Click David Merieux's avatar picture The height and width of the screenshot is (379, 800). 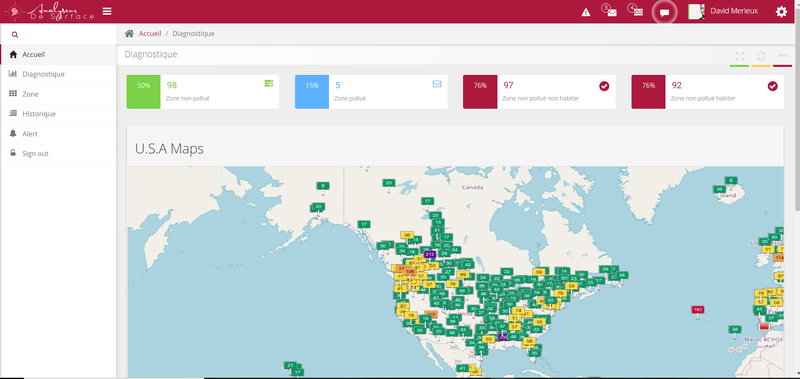click(696, 12)
